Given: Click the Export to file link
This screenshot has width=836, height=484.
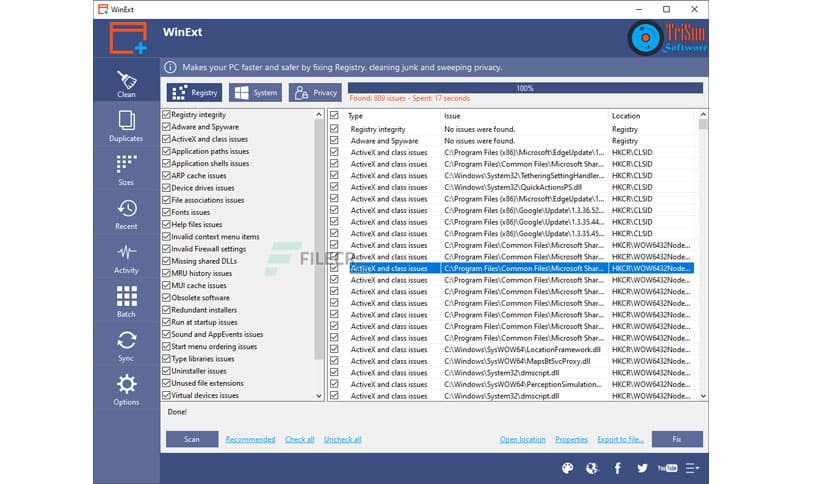Looking at the screenshot, I should 621,440.
